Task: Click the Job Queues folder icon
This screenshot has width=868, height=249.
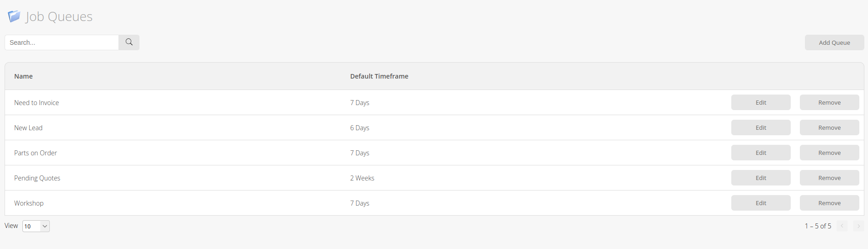Action: [x=14, y=16]
